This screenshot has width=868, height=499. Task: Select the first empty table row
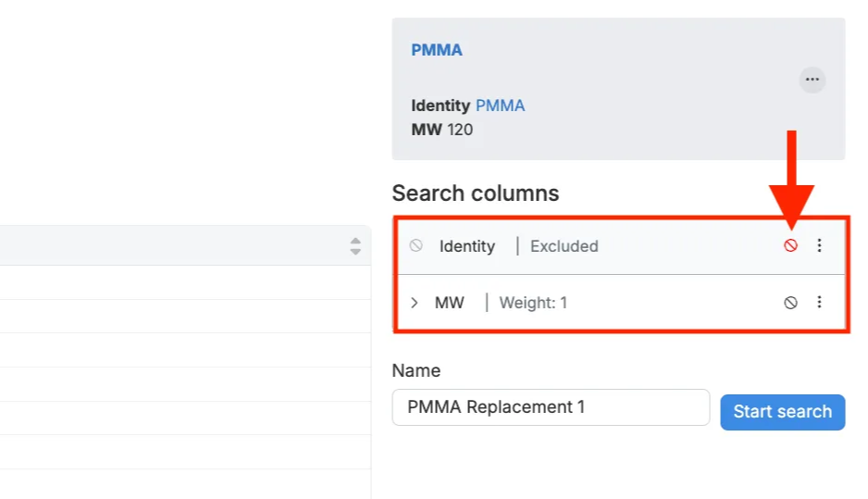pos(185,282)
